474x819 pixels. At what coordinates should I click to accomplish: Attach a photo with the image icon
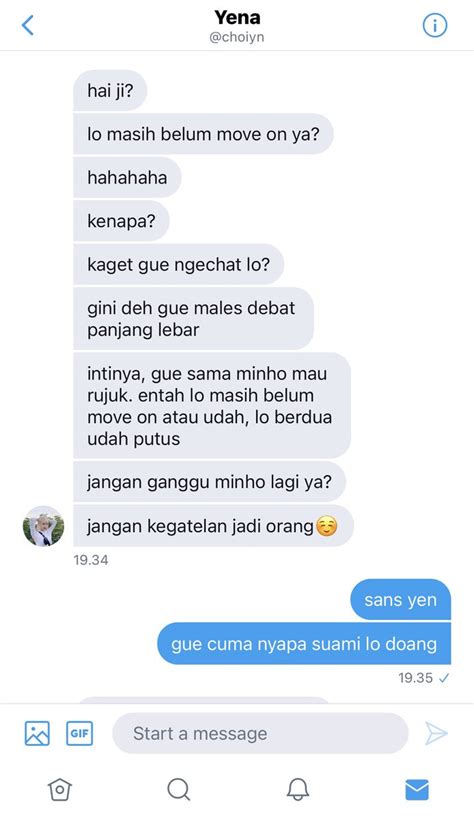point(37,733)
